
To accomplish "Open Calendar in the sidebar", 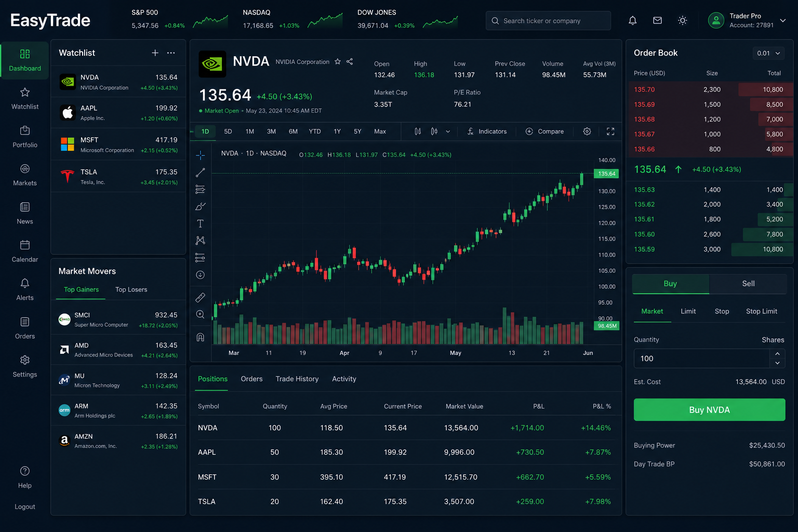I will (x=25, y=251).
